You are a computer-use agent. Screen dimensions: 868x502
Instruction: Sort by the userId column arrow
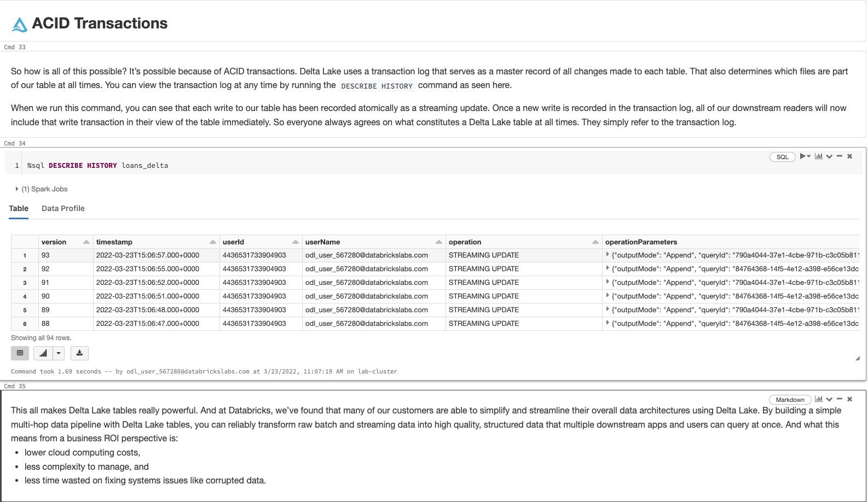pyautogui.click(x=296, y=242)
